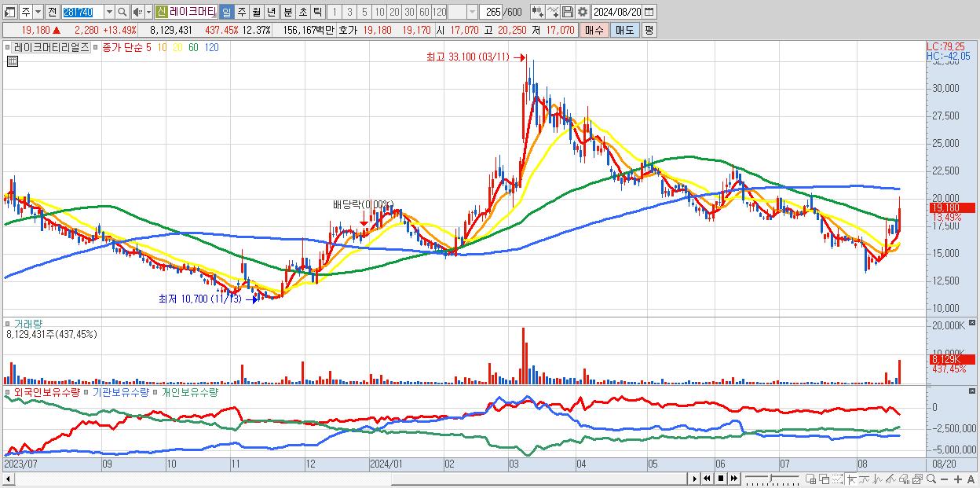Viewport: 980px width, 488px height.
Task: Click the stock name box 레이크머티
Action: [x=193, y=12]
